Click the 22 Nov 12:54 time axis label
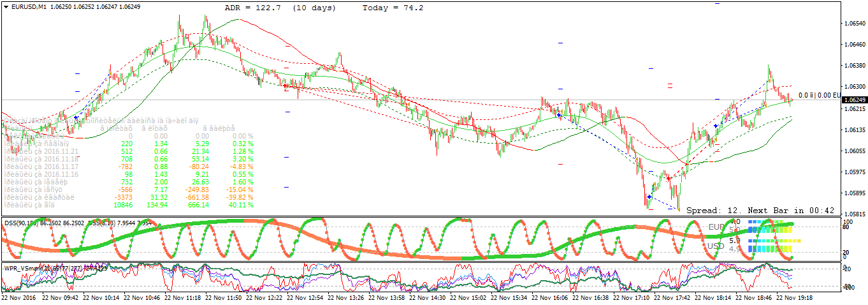This screenshot has height=305, width=868. click(x=305, y=297)
